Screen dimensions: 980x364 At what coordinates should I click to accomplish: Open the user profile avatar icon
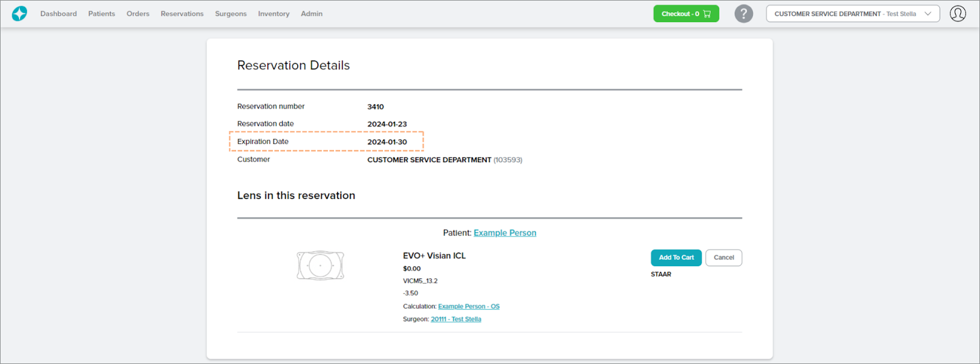957,13
